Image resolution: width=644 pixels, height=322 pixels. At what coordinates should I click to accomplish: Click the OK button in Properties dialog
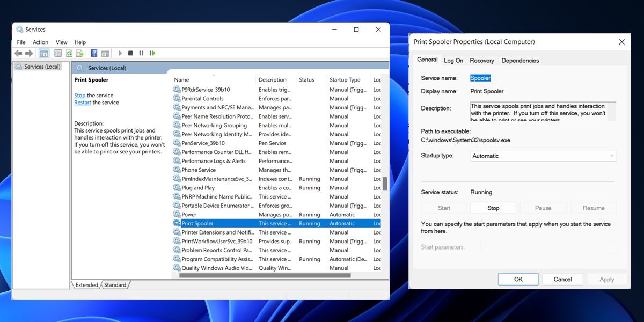[518, 279]
